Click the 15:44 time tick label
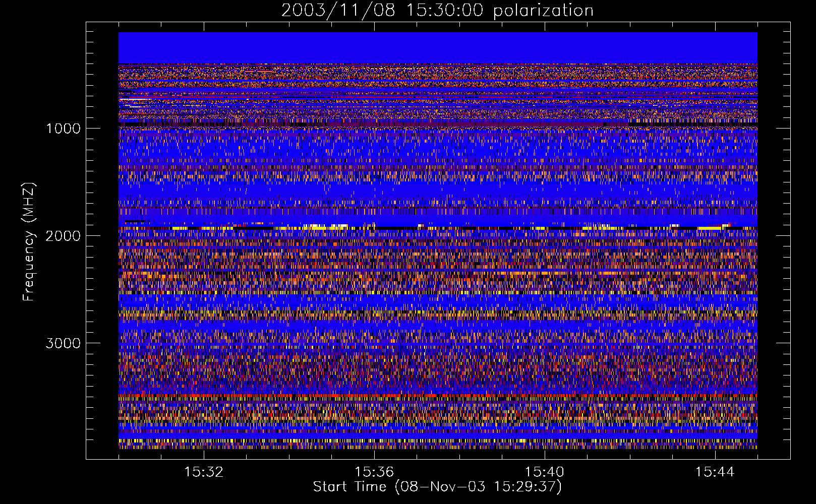816x504 pixels. pos(715,472)
